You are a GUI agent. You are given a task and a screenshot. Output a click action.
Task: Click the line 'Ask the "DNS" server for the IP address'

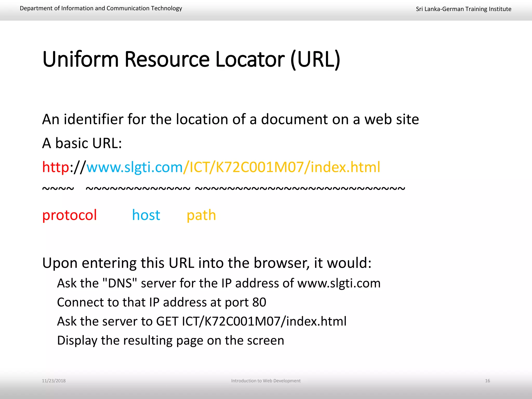tap(219, 283)
